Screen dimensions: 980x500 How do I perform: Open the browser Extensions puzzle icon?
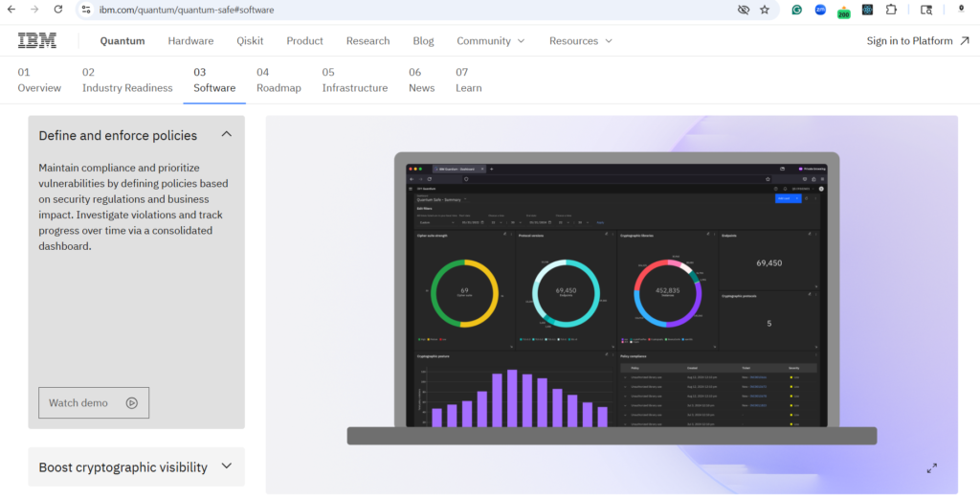[891, 10]
